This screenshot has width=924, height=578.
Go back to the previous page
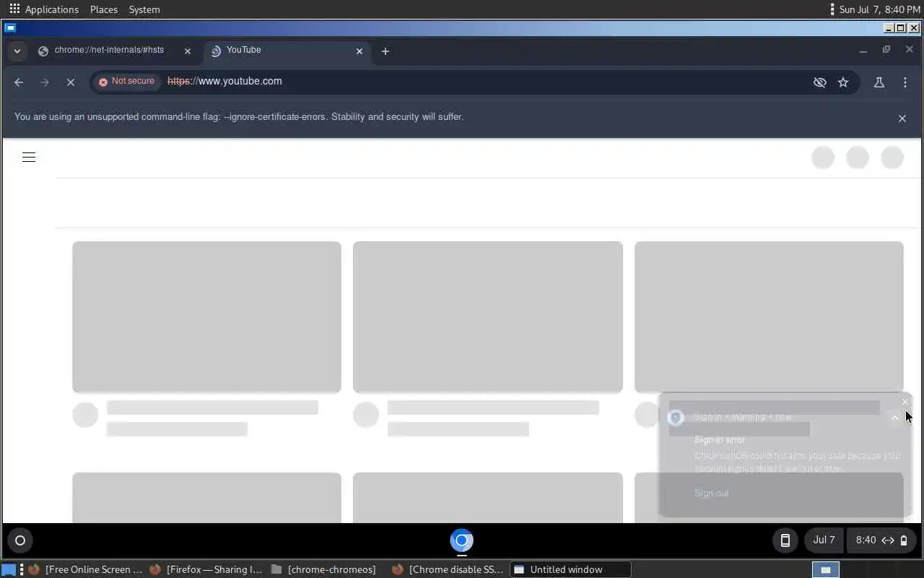click(x=19, y=82)
